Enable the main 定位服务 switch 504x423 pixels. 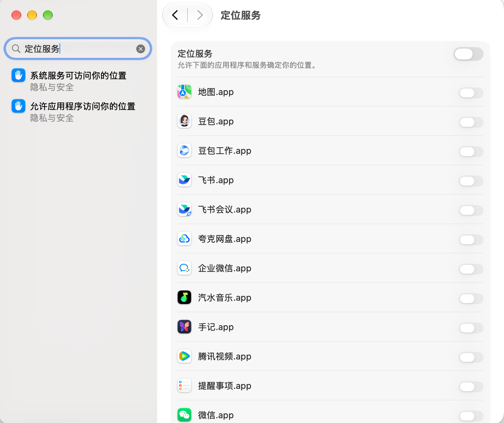click(x=468, y=54)
